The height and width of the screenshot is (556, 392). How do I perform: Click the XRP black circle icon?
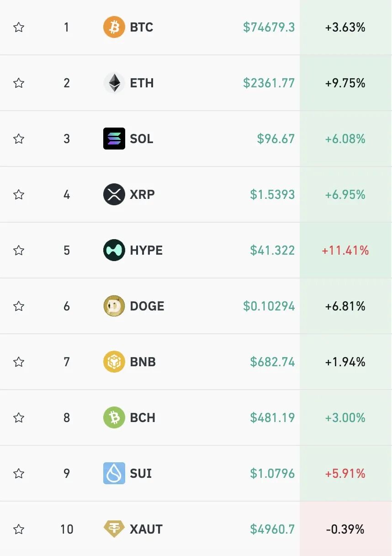[x=114, y=194]
